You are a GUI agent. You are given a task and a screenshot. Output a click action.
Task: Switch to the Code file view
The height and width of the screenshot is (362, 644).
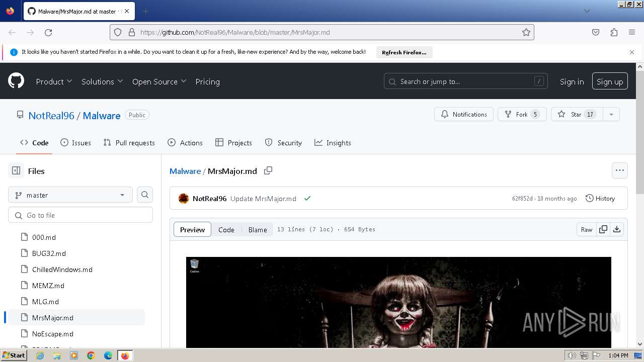tap(226, 229)
